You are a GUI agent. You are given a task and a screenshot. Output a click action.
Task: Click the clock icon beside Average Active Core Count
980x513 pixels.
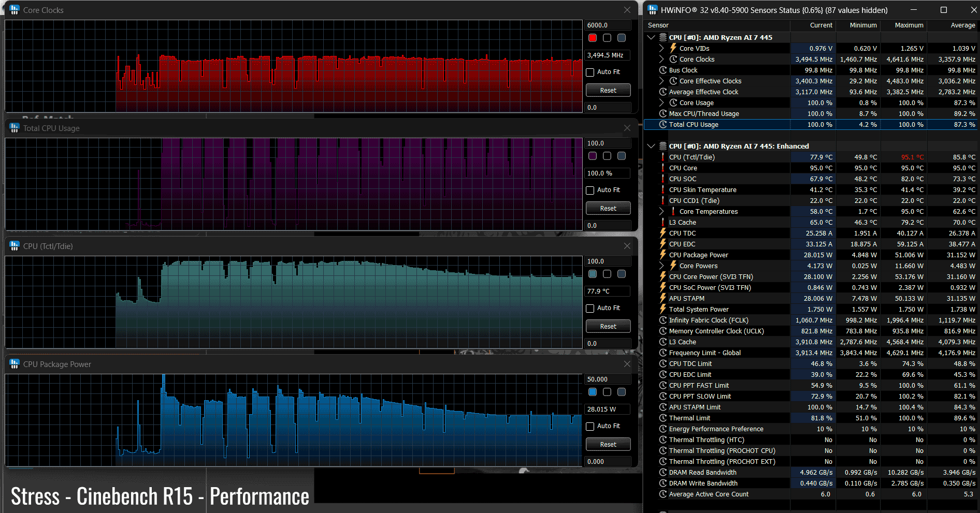[663, 494]
